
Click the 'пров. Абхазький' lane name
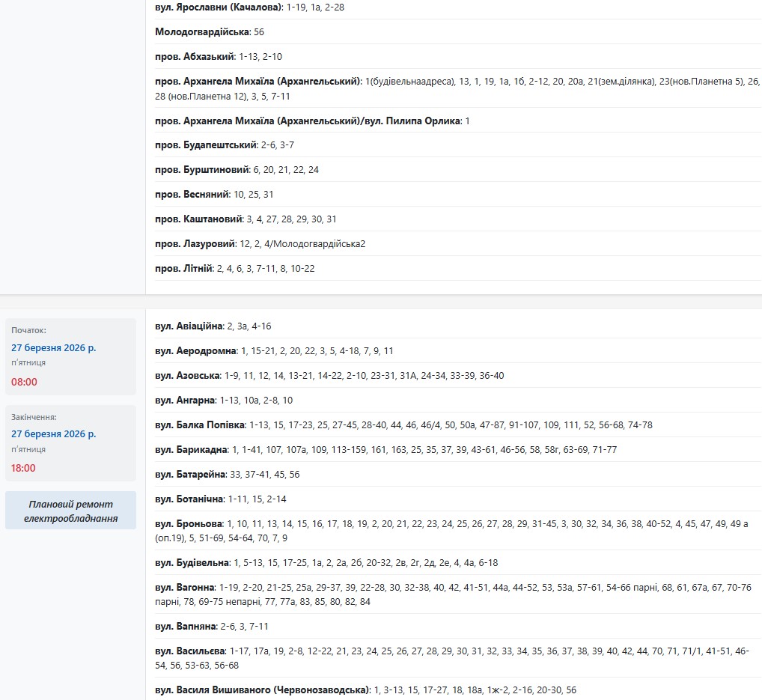tap(195, 57)
